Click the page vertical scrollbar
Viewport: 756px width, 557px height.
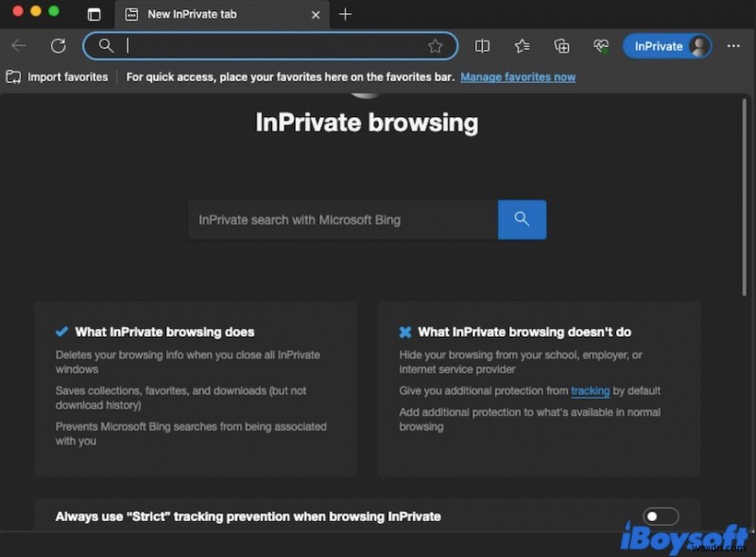[745, 197]
